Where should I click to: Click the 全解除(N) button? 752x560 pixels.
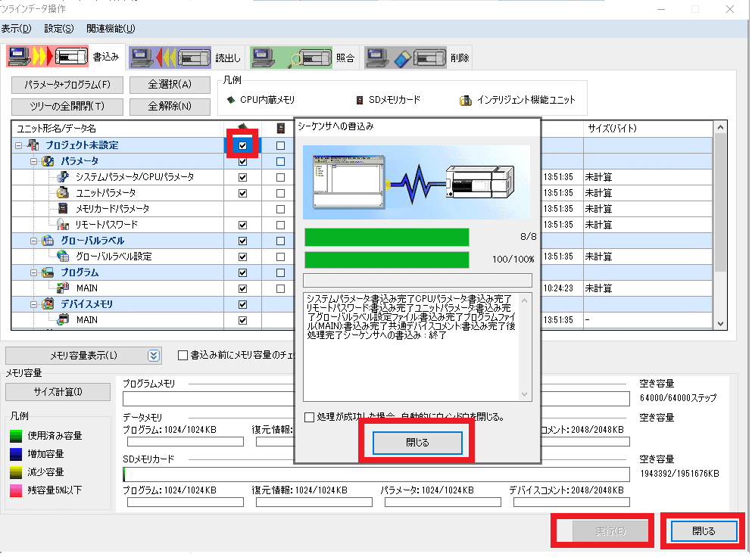[170, 106]
